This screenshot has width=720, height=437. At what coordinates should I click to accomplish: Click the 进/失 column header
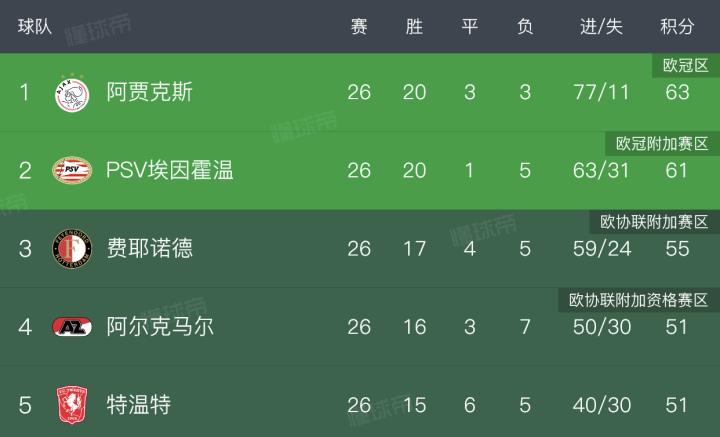click(x=601, y=27)
